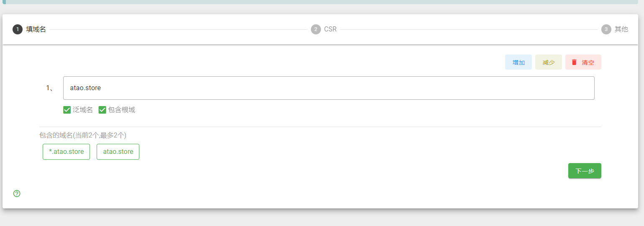
Task: Select the 填域名 step label
Action: click(36, 29)
